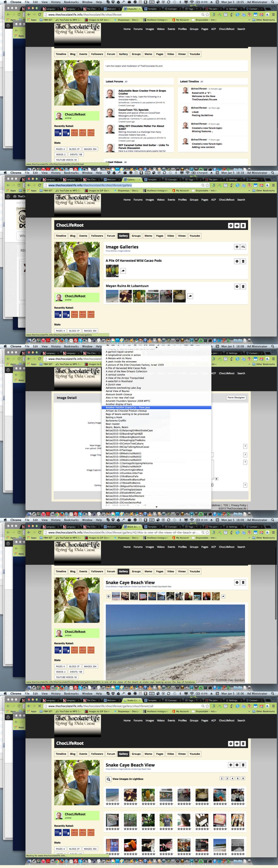The height and width of the screenshot is (868, 278).
Task: Pick 'Belize2010-13HummingbirdNest' from the gallery list
Action: click(x=124, y=470)
